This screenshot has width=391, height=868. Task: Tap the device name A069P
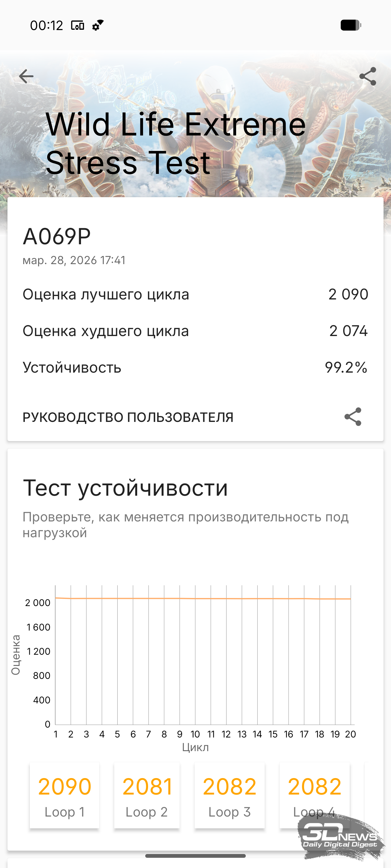click(57, 236)
